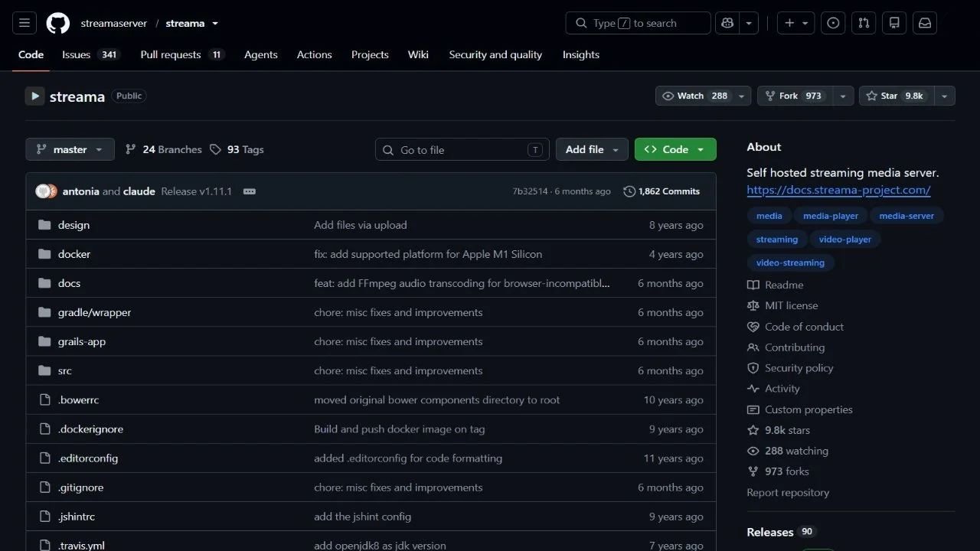Open the create new plus dropdown
The height and width of the screenshot is (551, 980).
(796, 23)
